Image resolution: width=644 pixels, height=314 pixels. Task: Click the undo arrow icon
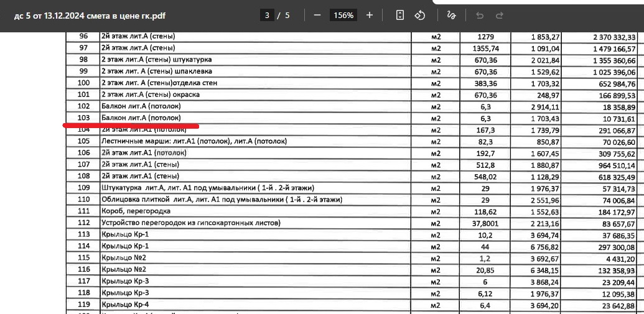click(479, 16)
